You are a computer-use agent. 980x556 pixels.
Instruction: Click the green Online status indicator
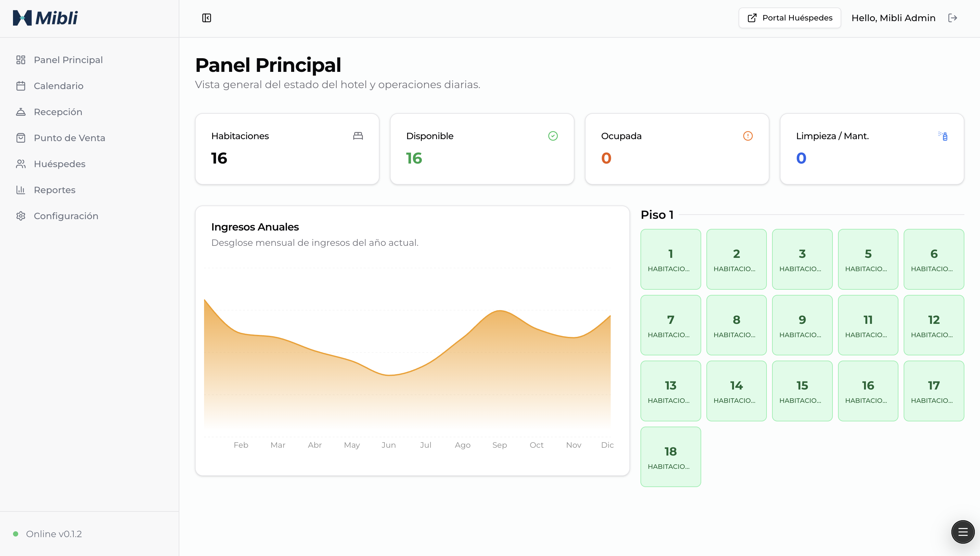[x=16, y=534]
